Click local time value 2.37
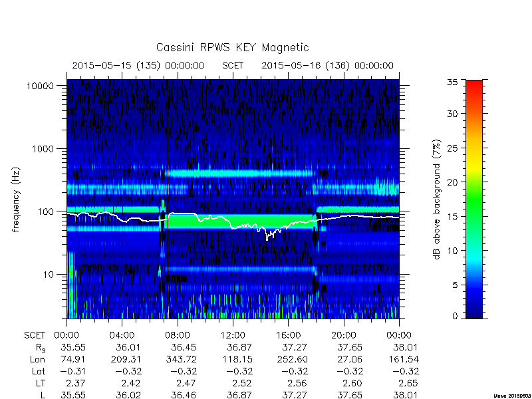The image size is (532, 399). tap(76, 384)
